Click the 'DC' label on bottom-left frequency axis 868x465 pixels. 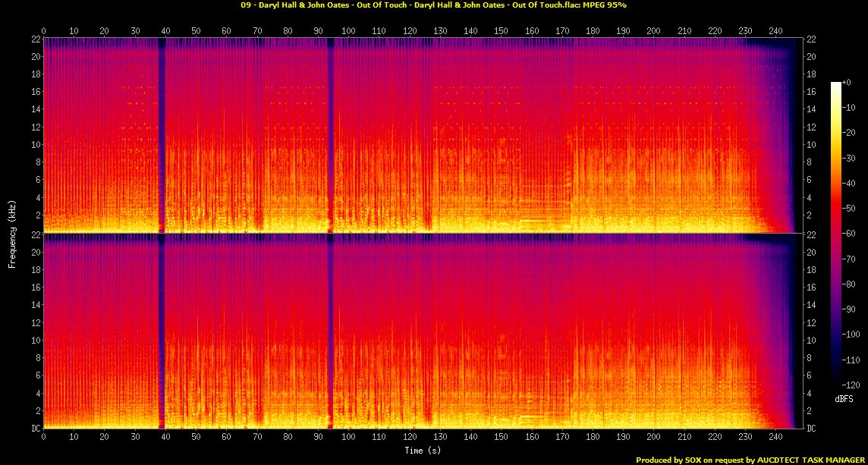(x=35, y=429)
